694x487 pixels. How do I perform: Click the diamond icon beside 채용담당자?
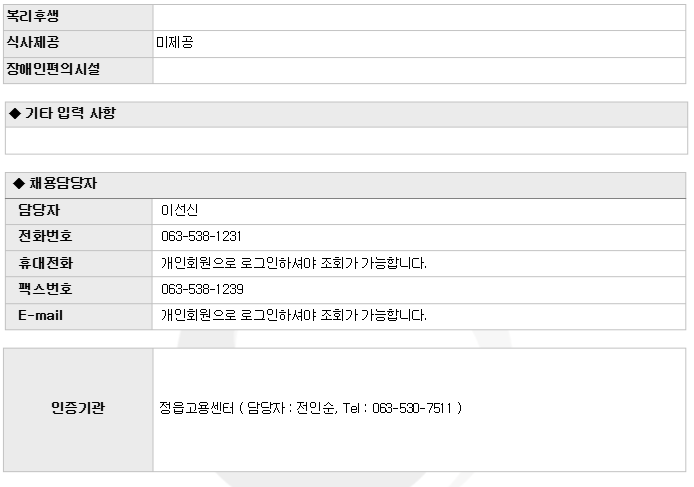[x=19, y=183]
